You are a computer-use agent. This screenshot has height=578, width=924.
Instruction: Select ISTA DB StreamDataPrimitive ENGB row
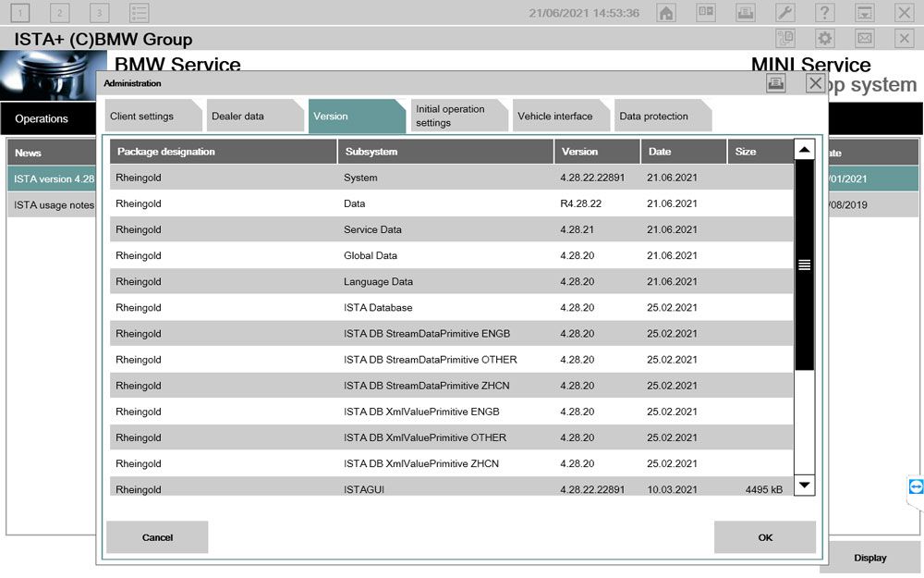pos(452,333)
